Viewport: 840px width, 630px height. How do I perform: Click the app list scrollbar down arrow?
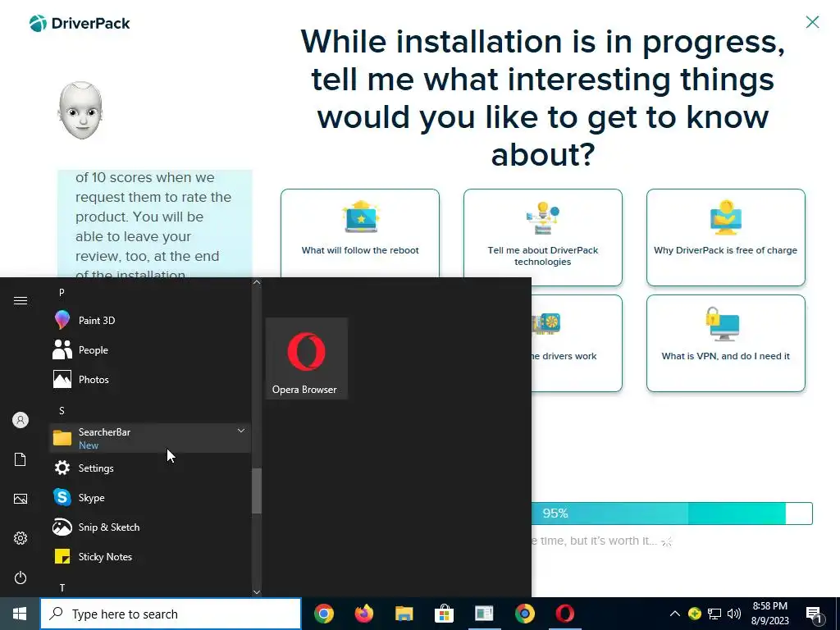pyautogui.click(x=257, y=592)
